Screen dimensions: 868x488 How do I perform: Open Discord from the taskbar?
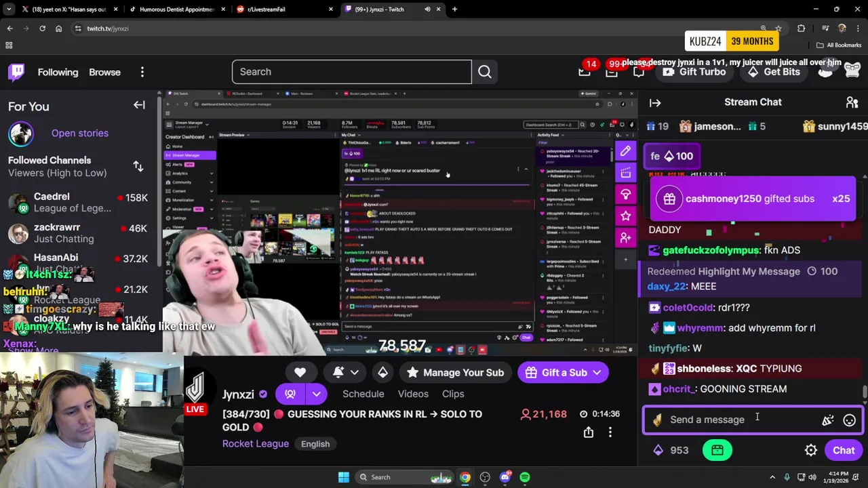point(505,477)
